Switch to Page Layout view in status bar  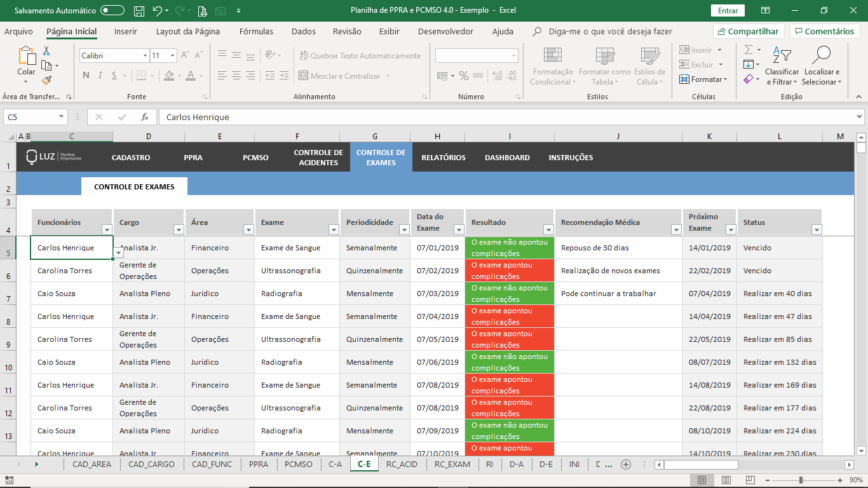click(x=726, y=480)
